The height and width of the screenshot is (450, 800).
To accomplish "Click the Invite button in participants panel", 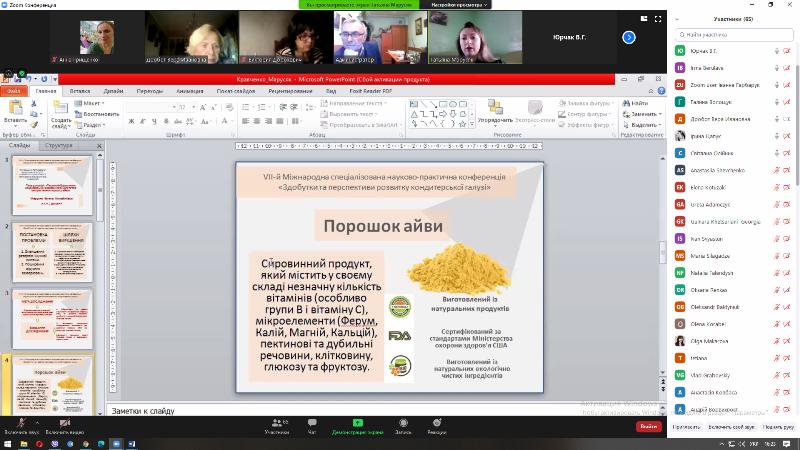I will pos(686,426).
